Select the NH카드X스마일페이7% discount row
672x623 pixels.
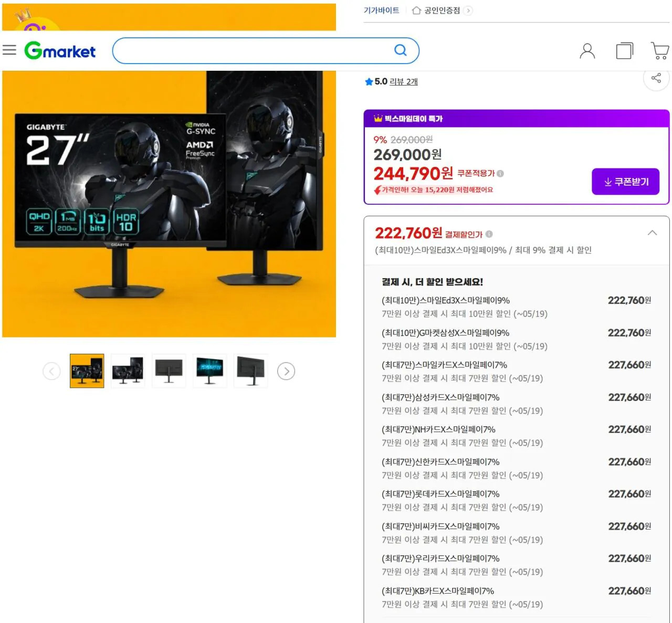516,436
